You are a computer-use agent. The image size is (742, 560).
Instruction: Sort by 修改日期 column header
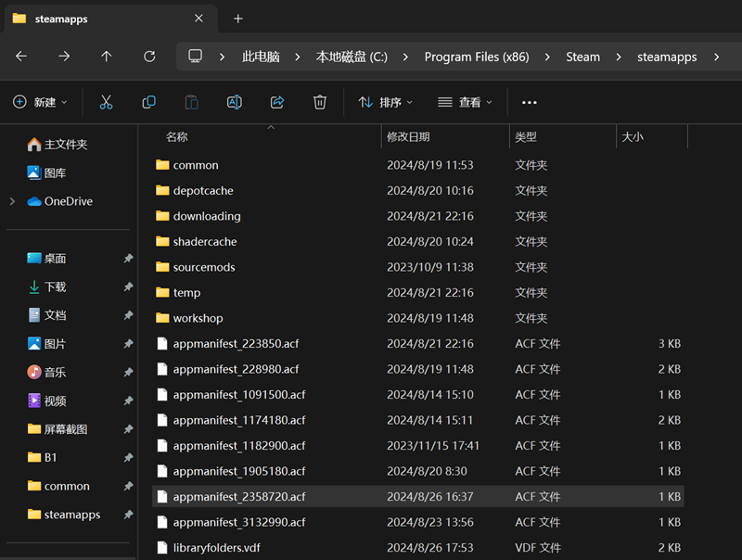(408, 136)
